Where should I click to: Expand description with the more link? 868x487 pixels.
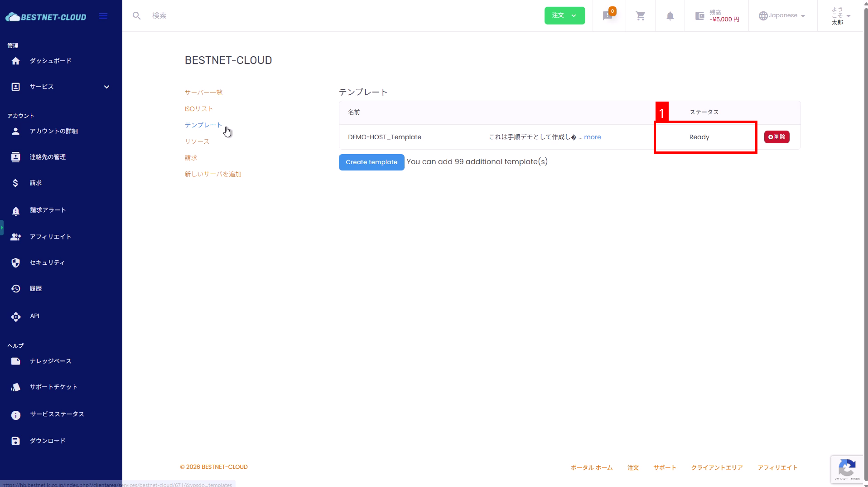[592, 137]
